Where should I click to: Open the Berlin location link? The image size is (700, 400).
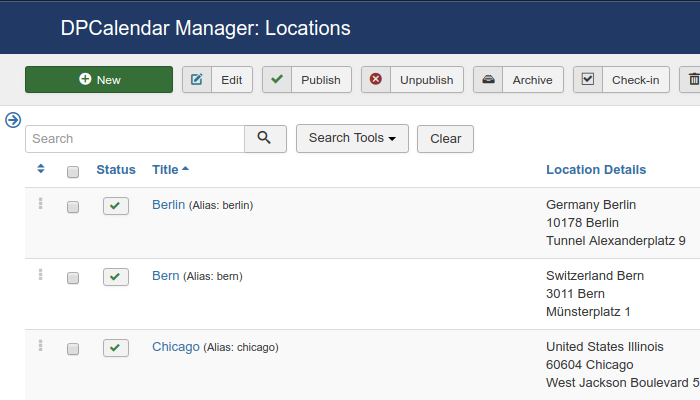coord(168,204)
